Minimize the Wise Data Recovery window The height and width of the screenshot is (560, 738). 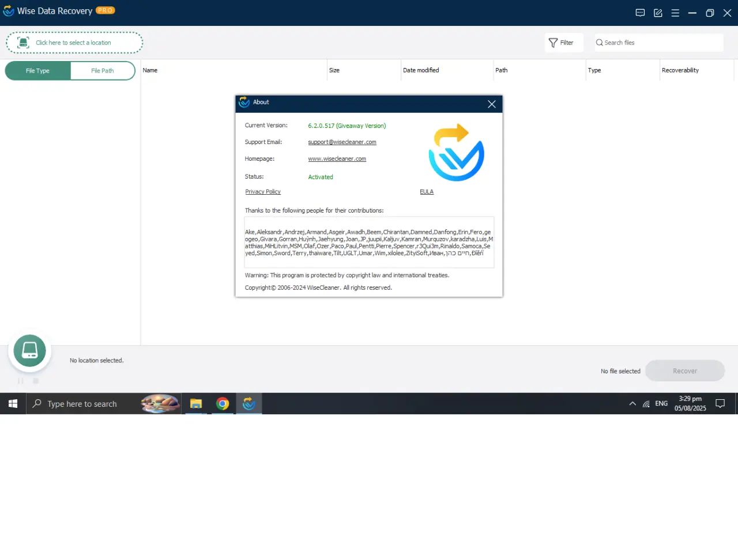coord(692,13)
